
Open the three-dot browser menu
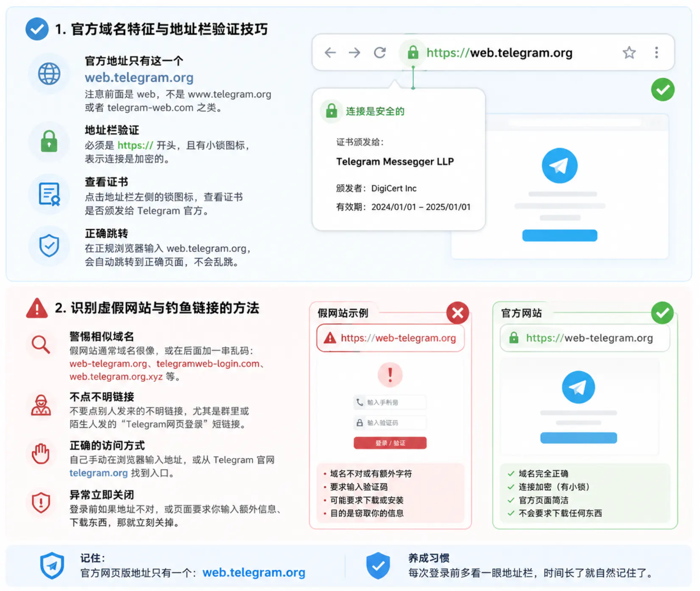[x=656, y=53]
